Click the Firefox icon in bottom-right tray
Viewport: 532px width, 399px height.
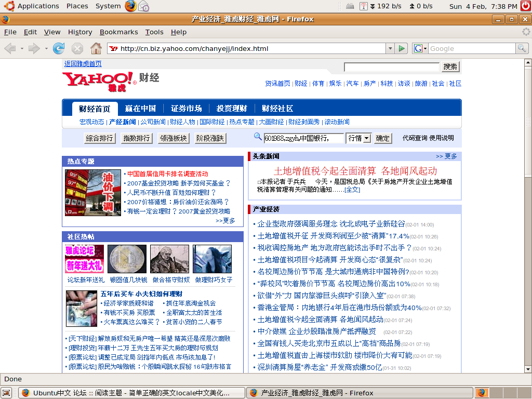tap(482, 393)
